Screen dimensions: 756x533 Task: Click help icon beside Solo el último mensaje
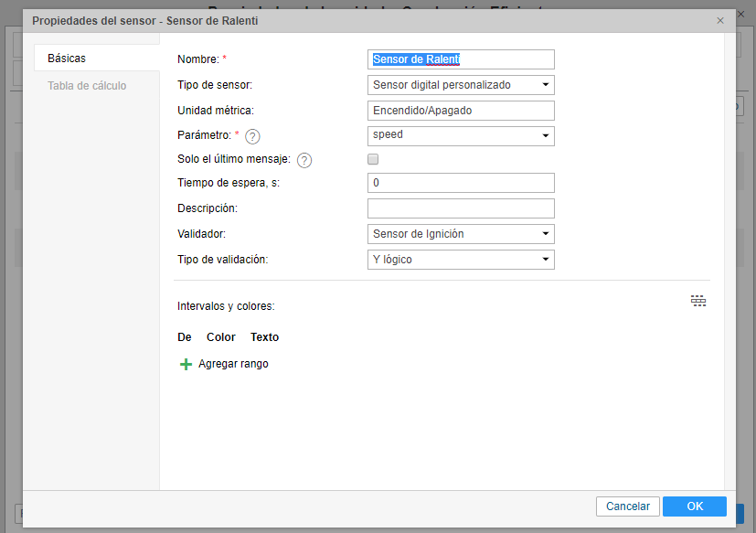(304, 160)
